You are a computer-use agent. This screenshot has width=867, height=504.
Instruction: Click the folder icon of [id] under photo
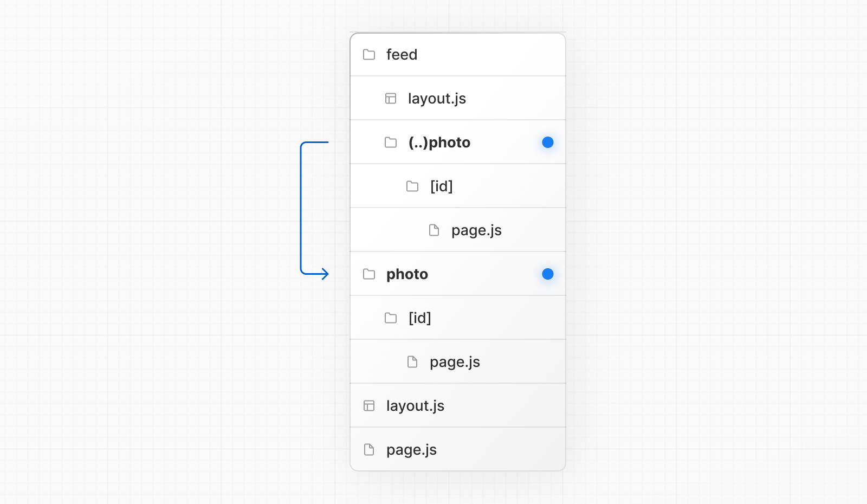click(x=391, y=318)
